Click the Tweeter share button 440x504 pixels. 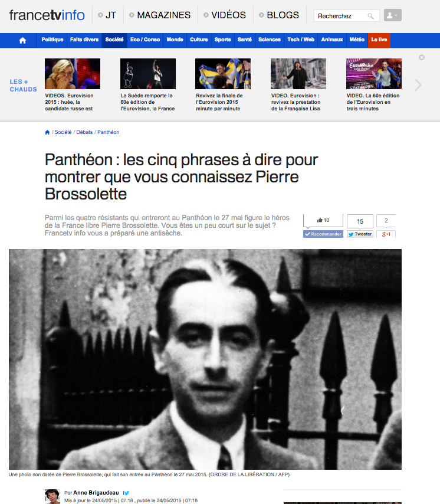click(360, 234)
